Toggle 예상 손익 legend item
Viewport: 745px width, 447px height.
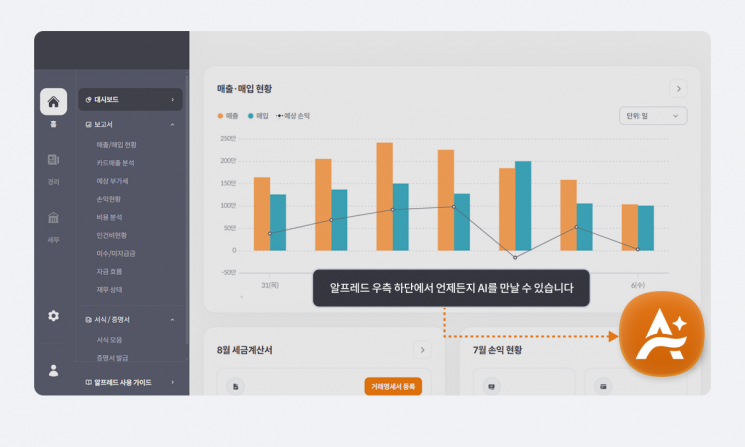[293, 116]
